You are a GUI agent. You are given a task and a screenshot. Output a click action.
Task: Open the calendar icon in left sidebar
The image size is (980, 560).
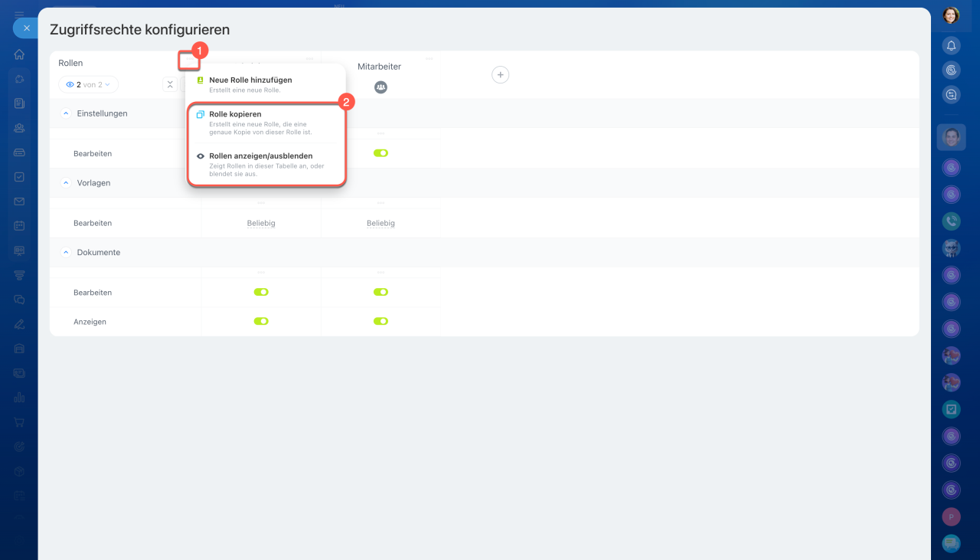pos(19,226)
